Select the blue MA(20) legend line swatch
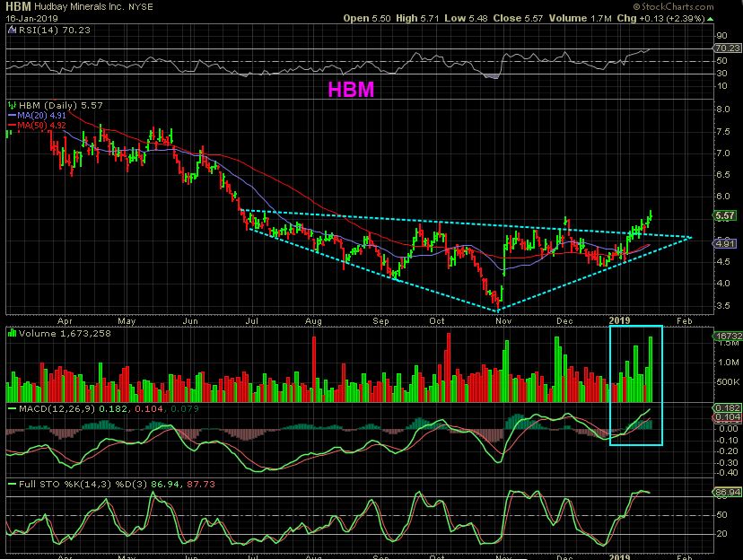 click(x=12, y=116)
